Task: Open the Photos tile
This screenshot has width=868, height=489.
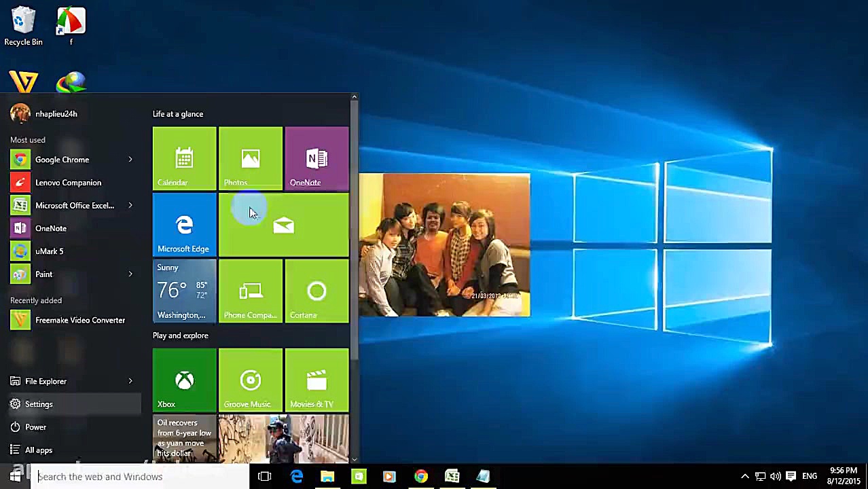Action: (x=250, y=158)
